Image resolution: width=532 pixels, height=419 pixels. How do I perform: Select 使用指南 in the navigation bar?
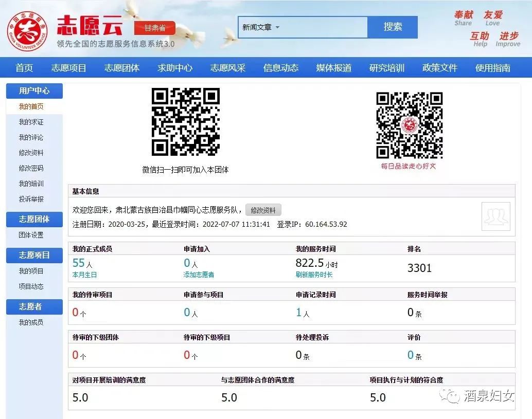point(492,68)
